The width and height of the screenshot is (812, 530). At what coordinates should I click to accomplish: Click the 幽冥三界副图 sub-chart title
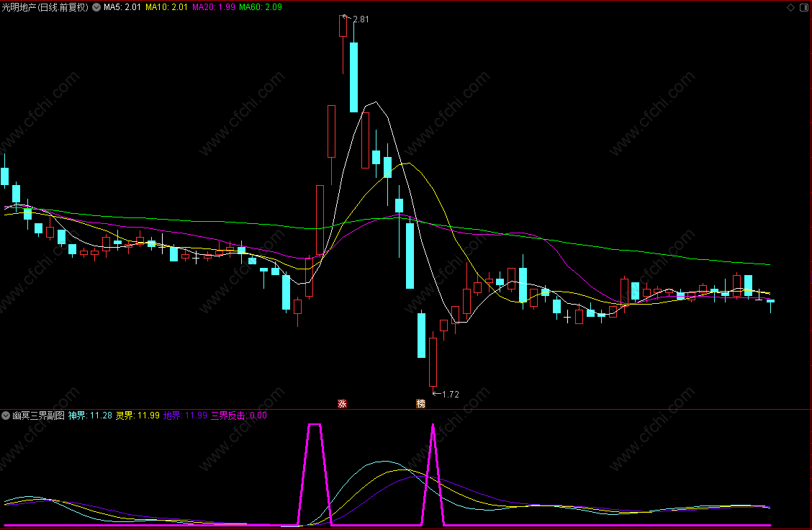click(38, 416)
